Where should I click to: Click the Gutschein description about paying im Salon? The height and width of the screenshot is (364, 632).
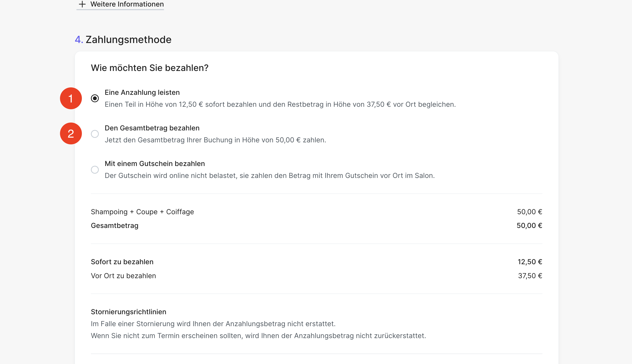[270, 176]
